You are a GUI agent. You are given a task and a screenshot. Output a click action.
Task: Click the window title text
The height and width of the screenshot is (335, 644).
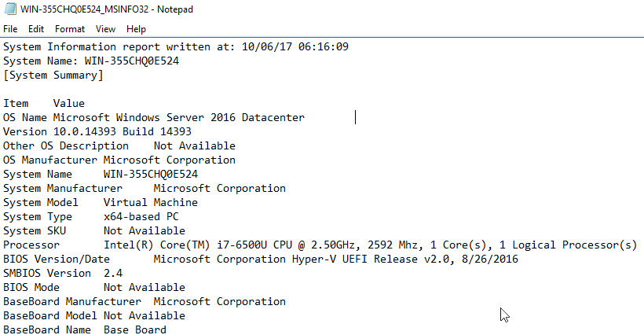pos(108,9)
